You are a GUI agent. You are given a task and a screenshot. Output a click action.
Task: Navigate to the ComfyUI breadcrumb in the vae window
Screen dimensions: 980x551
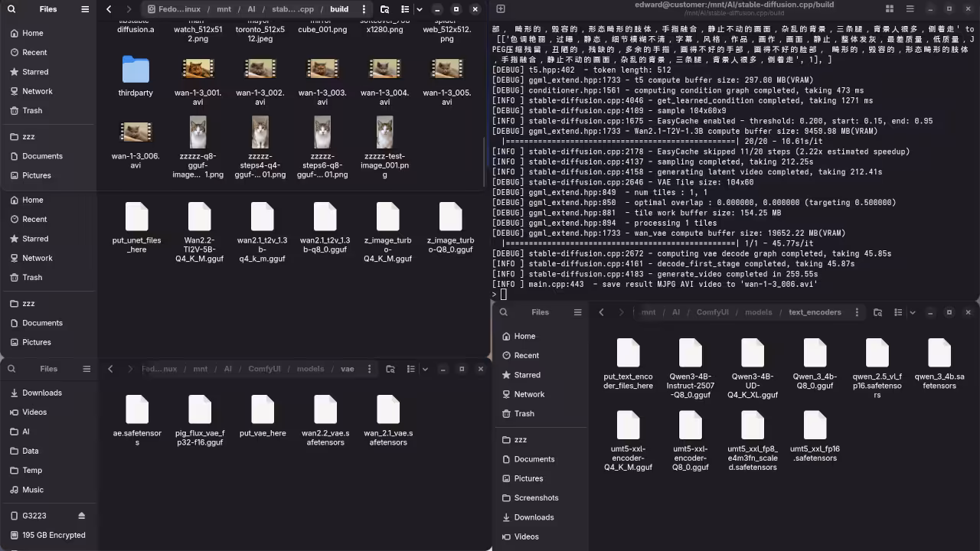[x=263, y=369]
